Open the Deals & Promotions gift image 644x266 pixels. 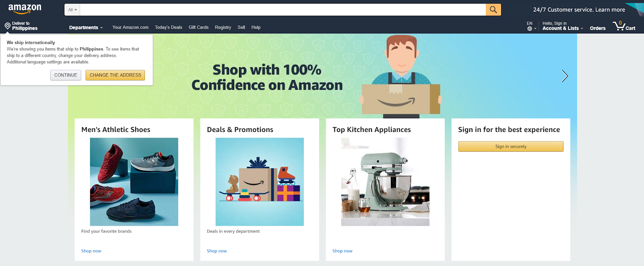click(260, 181)
